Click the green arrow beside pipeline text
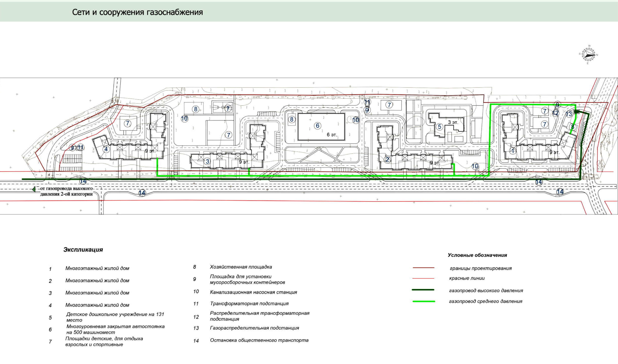Screen dimensions: 618x364 click(x=34, y=189)
